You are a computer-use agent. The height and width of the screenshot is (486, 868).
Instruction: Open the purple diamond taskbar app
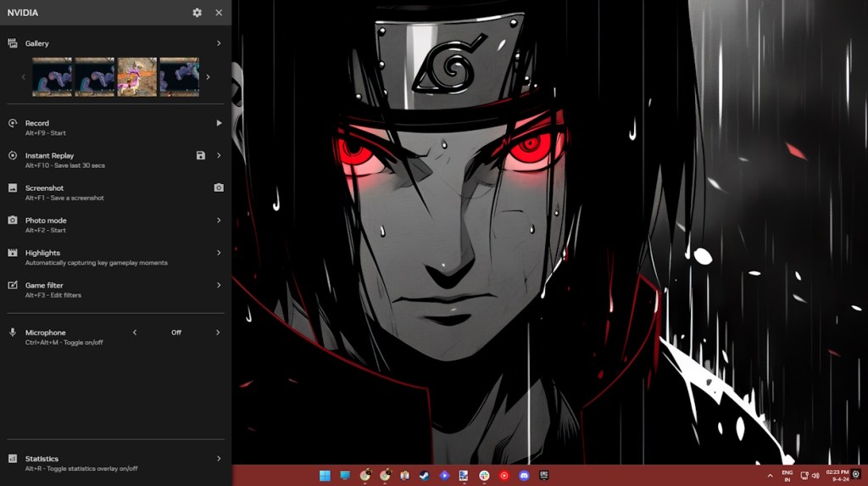(444, 476)
